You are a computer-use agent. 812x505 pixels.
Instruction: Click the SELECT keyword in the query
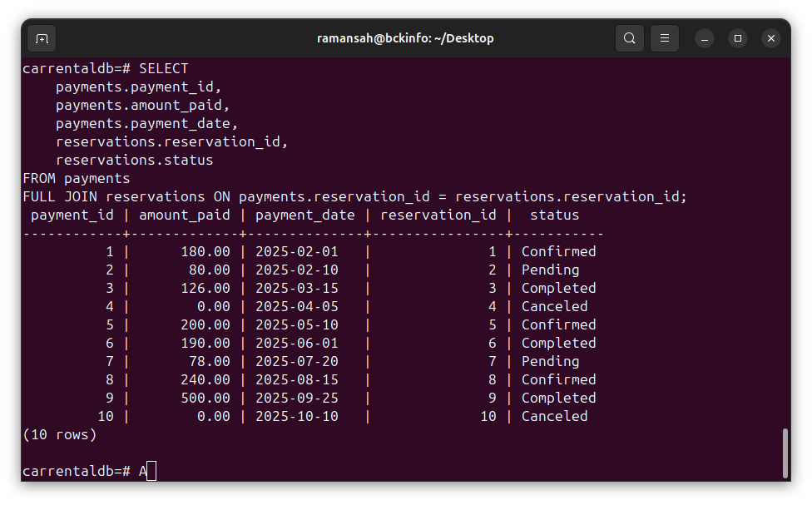[164, 68]
